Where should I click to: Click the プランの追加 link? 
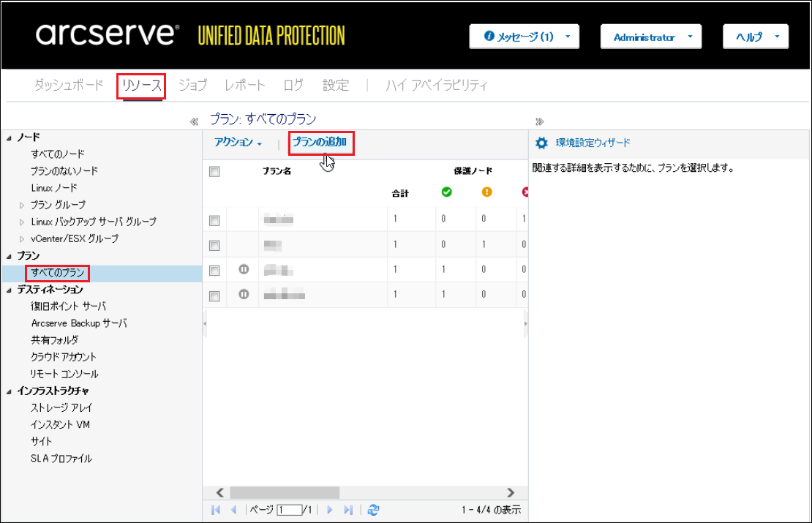click(320, 142)
